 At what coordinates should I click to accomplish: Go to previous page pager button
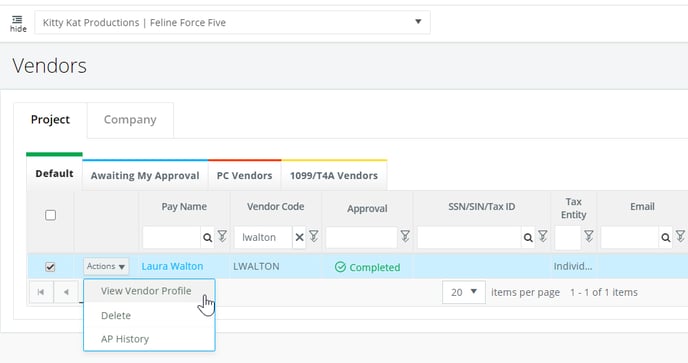click(66, 292)
